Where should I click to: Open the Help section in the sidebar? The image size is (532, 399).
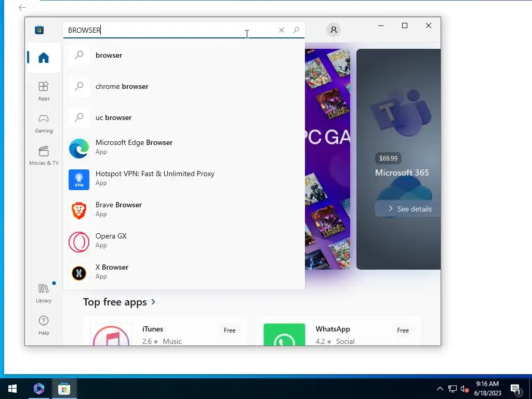click(x=44, y=325)
